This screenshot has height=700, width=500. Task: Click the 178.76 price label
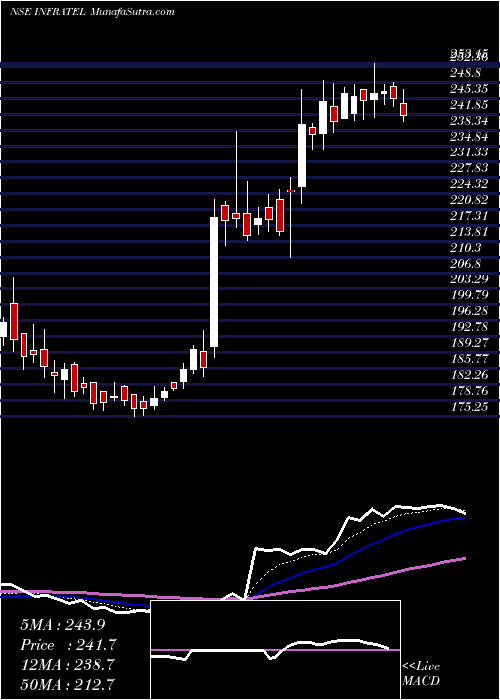(x=469, y=391)
